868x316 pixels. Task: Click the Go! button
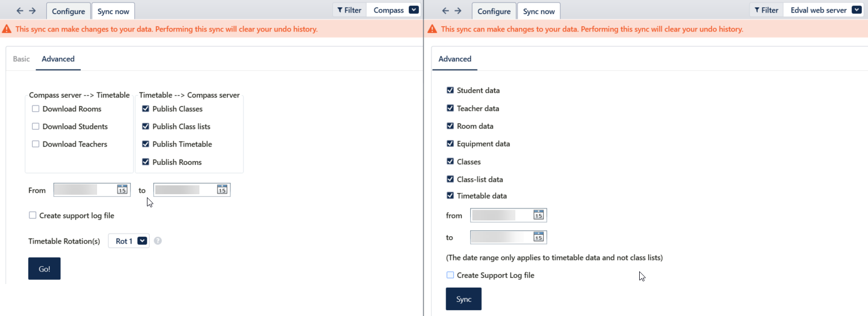[45, 269]
